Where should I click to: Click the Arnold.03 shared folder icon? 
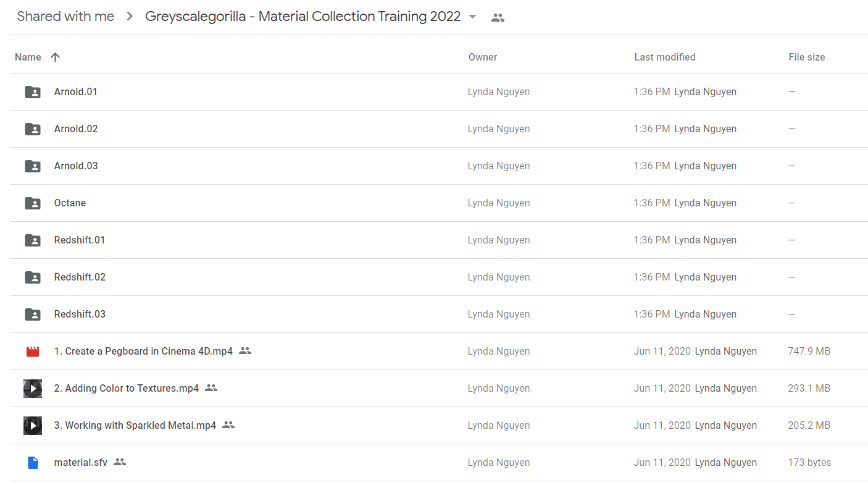[33, 166]
